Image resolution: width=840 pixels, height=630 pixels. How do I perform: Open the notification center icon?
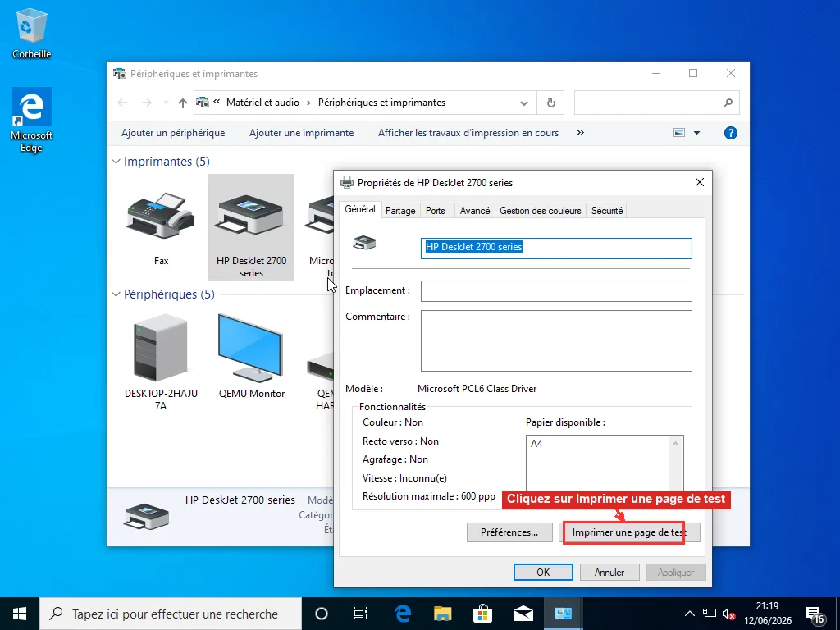pos(815,615)
